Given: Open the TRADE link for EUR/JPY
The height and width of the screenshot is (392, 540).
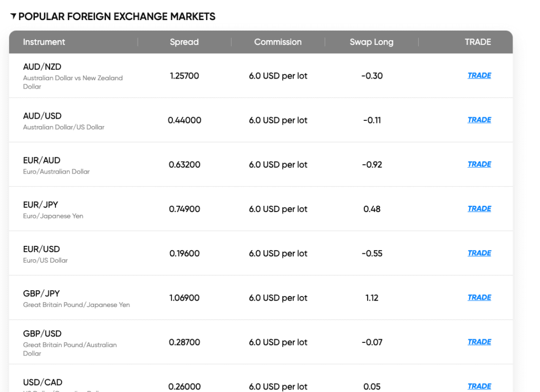Looking at the screenshot, I should click(479, 209).
